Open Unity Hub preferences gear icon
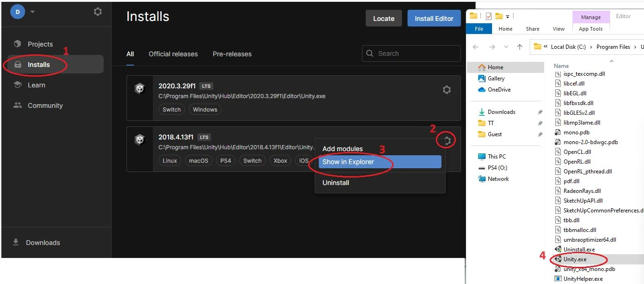The height and width of the screenshot is (284, 644). point(98,12)
